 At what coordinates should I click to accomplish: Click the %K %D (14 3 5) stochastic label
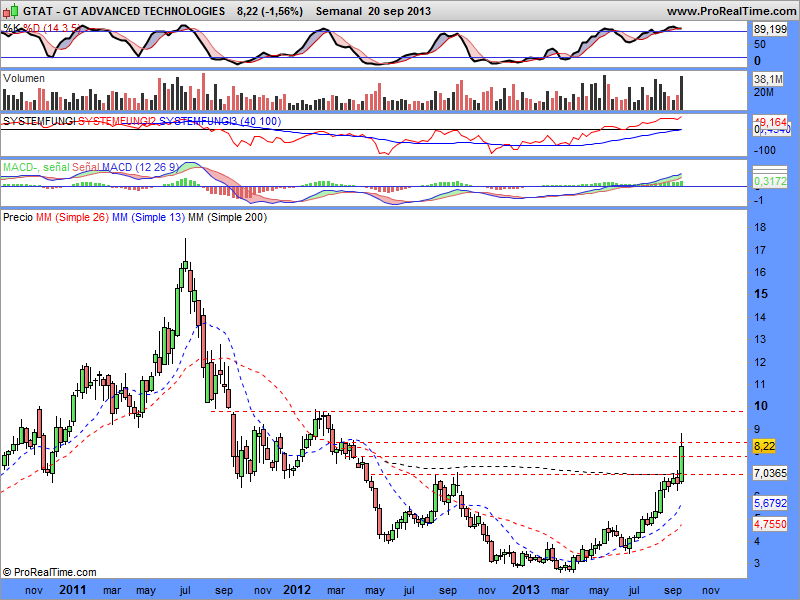pos(42,28)
